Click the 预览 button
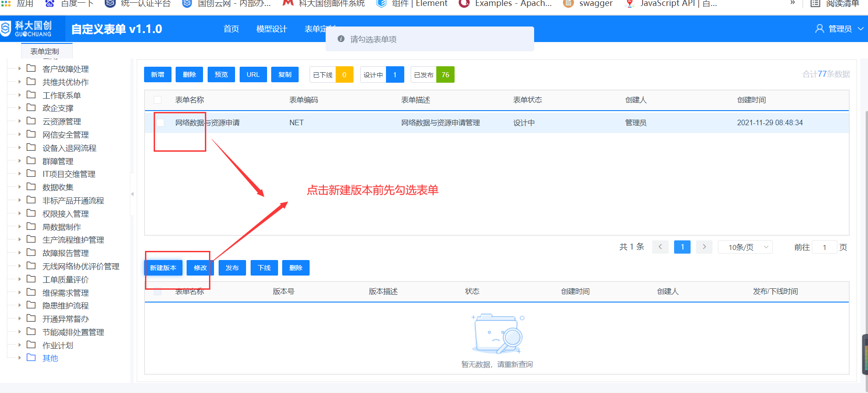Viewport: 868px width, 393px height. coord(221,74)
